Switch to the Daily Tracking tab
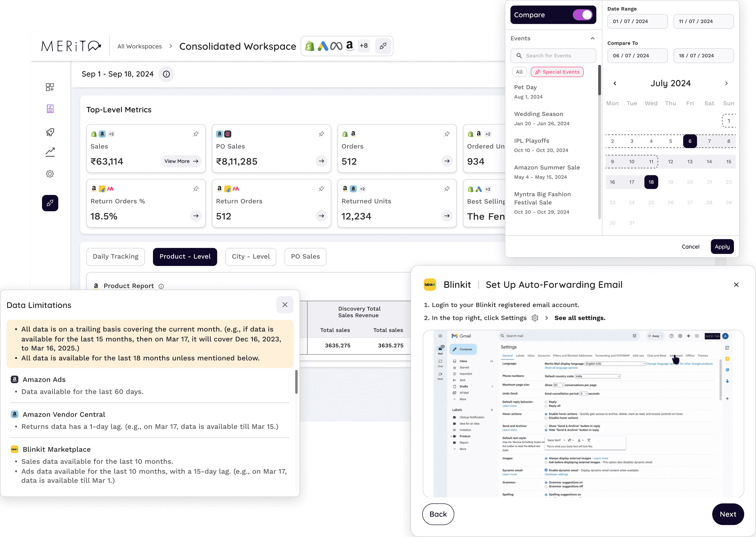The image size is (756, 537). 116,257
